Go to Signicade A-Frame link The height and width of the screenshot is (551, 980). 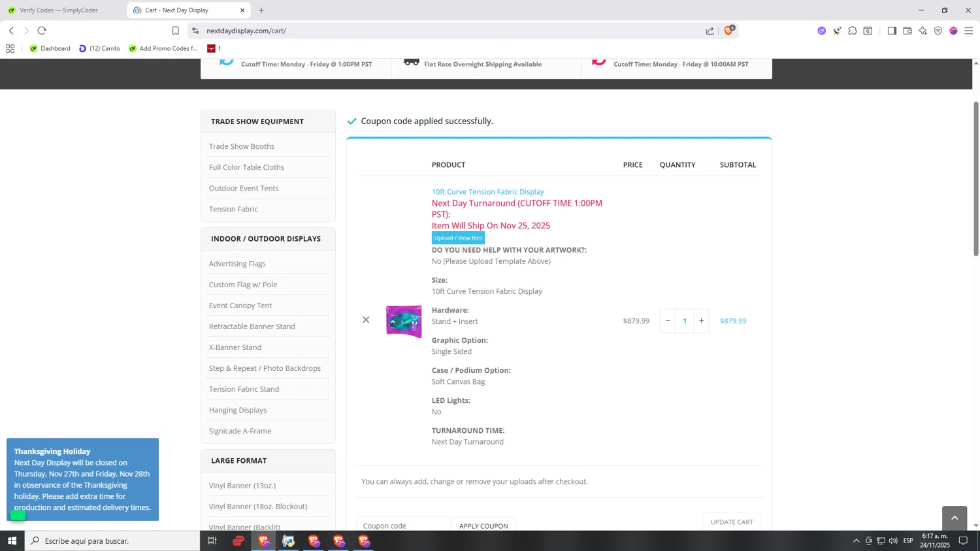pos(240,431)
